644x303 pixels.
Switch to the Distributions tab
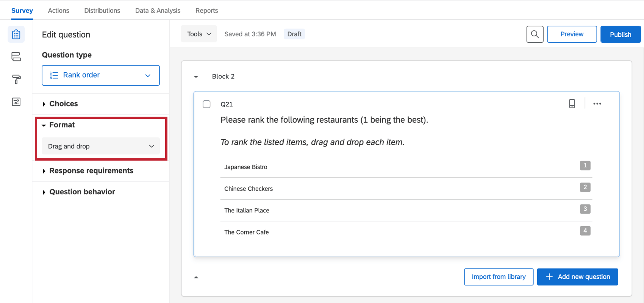[x=102, y=11]
